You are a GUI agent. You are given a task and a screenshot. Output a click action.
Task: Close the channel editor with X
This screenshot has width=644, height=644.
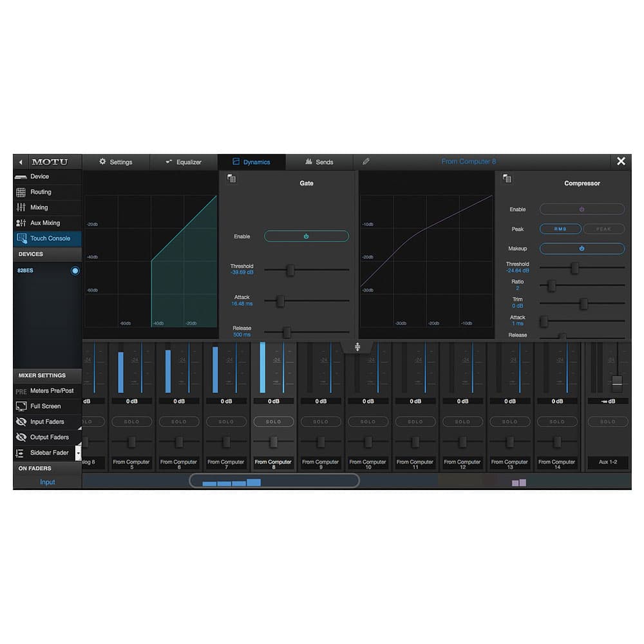pos(621,162)
